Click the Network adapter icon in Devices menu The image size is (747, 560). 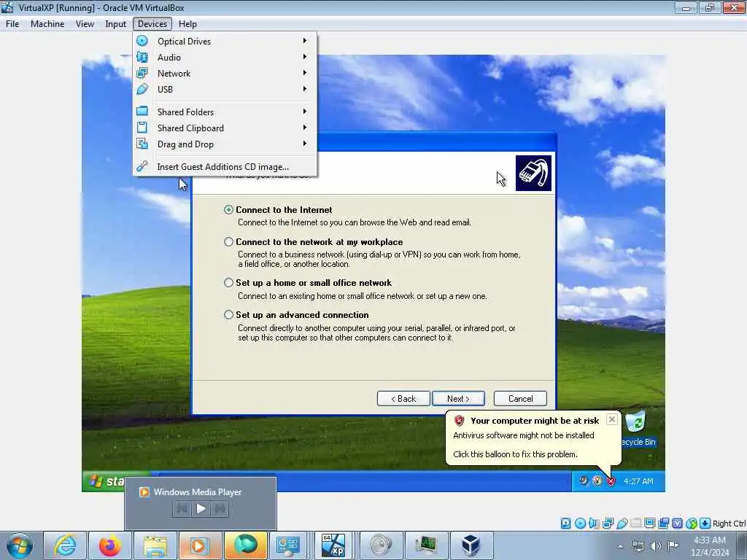point(142,74)
